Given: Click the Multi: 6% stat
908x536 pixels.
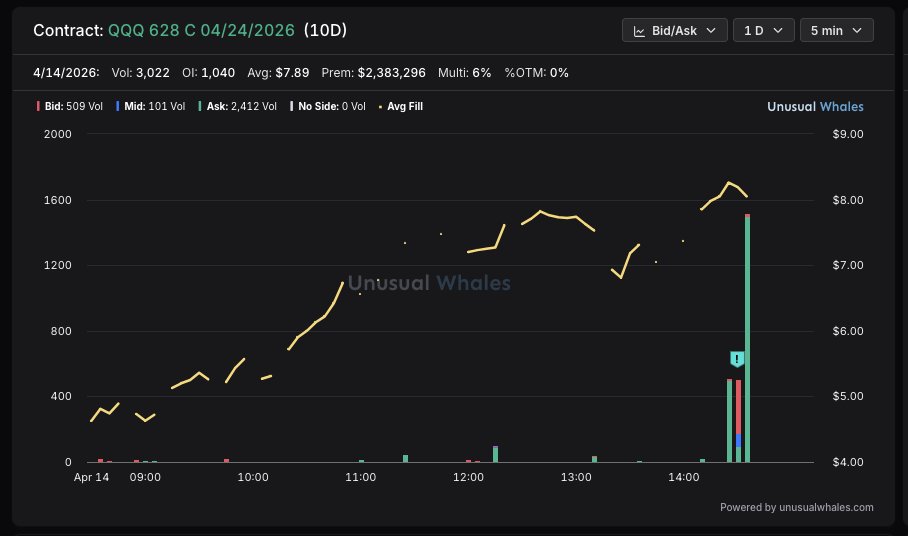Looking at the screenshot, I should coord(464,73).
